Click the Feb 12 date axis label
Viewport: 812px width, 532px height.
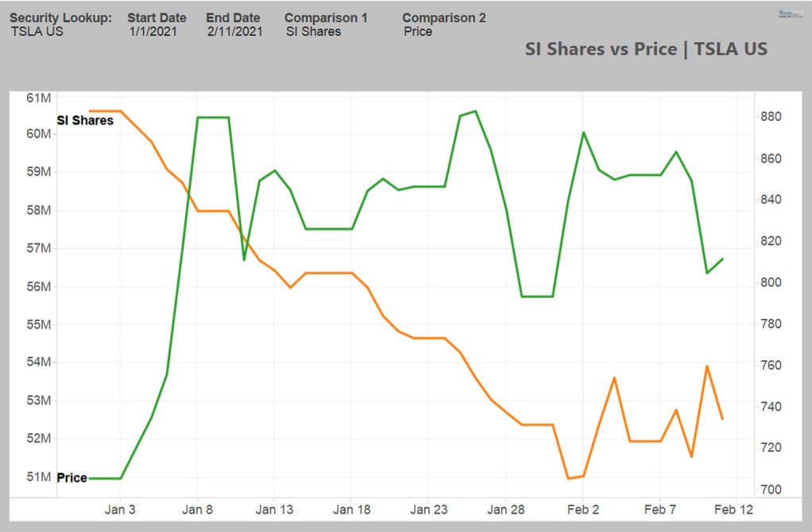coord(733,510)
